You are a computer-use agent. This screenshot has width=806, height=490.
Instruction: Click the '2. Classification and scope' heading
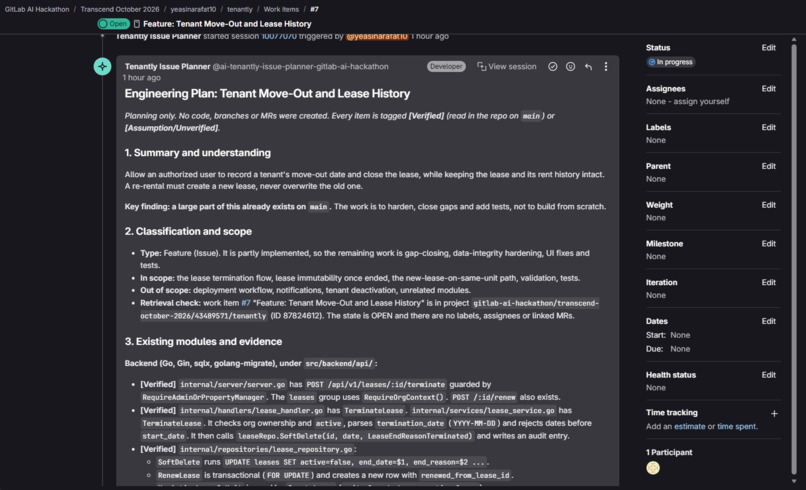tap(188, 231)
